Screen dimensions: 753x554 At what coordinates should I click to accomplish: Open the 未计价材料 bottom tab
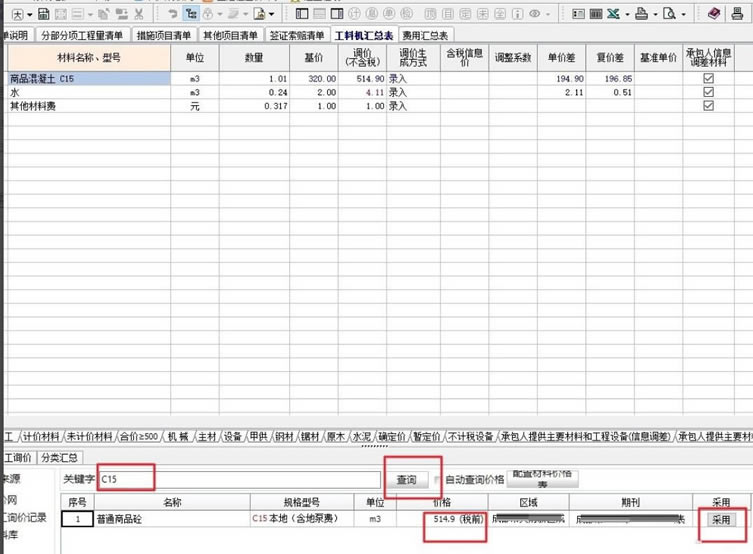click(x=89, y=436)
